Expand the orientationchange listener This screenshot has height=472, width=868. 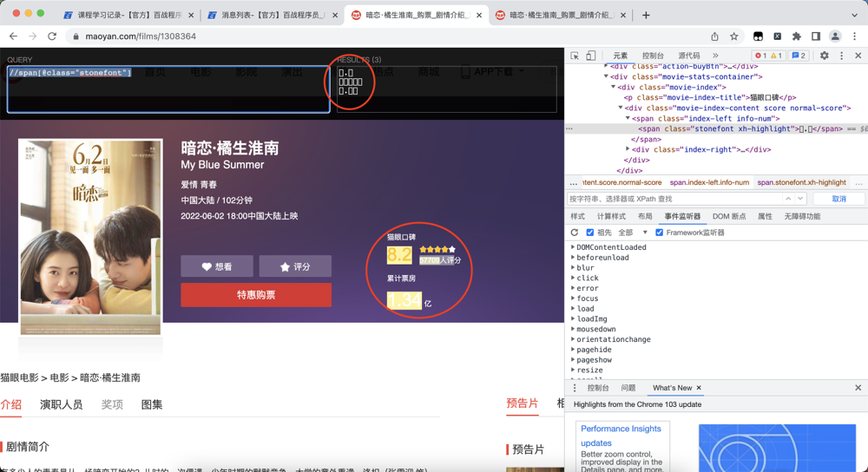click(x=573, y=339)
